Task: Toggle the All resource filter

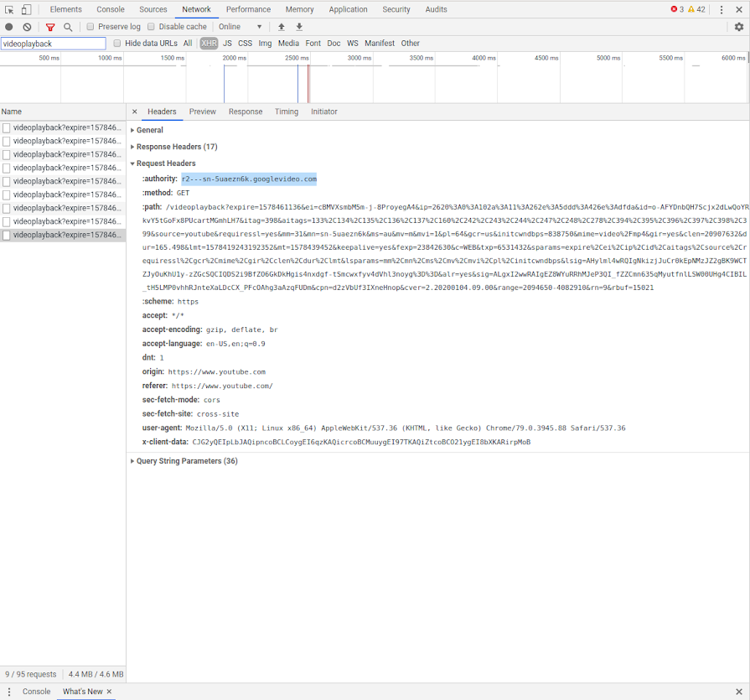Action: pos(188,43)
